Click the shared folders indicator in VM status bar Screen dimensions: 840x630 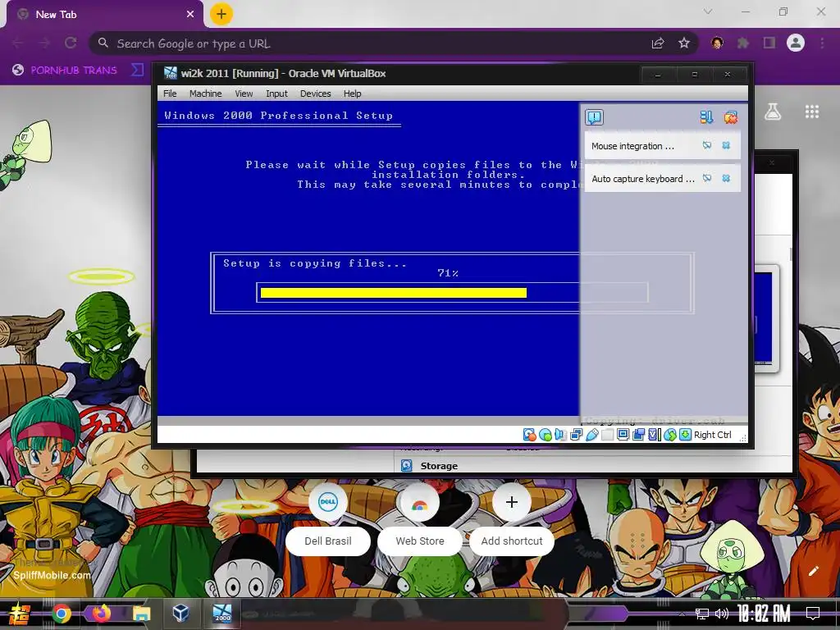[607, 435]
